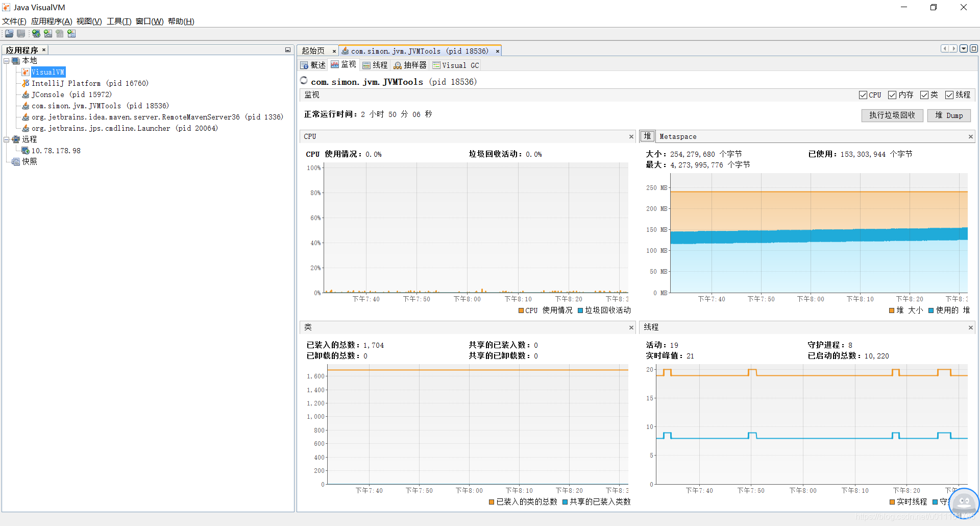Image resolution: width=980 pixels, height=526 pixels.
Task: Click the disabled Save toolbar icon
Action: click(x=21, y=34)
